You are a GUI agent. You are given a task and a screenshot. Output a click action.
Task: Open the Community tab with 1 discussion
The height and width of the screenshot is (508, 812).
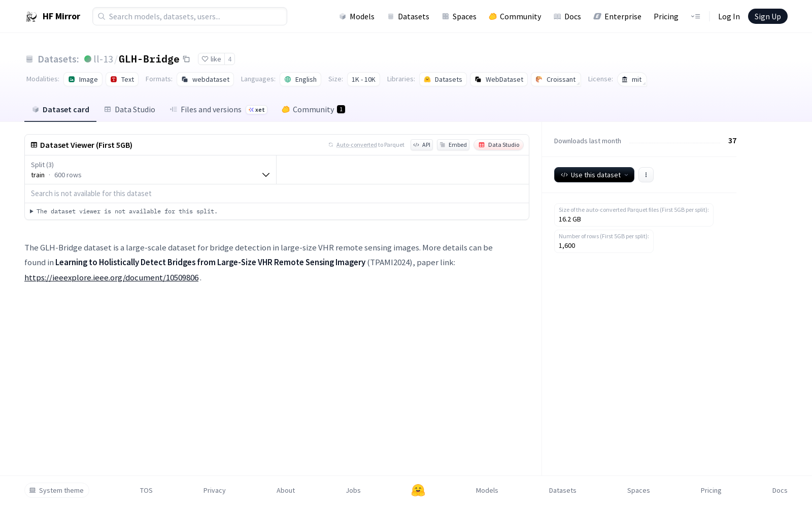tap(314, 109)
